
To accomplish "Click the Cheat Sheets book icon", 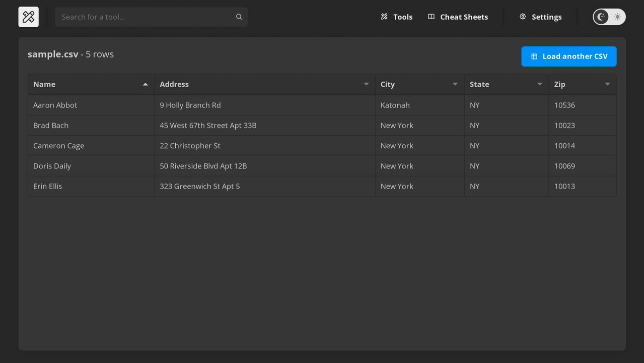I will point(431,17).
